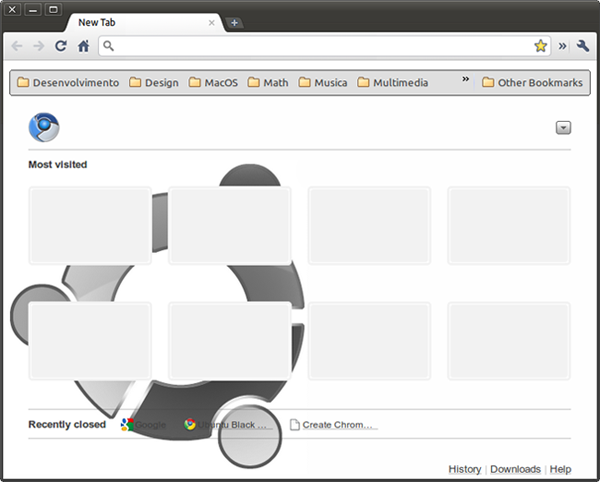Go to Home page icon
This screenshot has height=482, width=600.
coord(84,46)
